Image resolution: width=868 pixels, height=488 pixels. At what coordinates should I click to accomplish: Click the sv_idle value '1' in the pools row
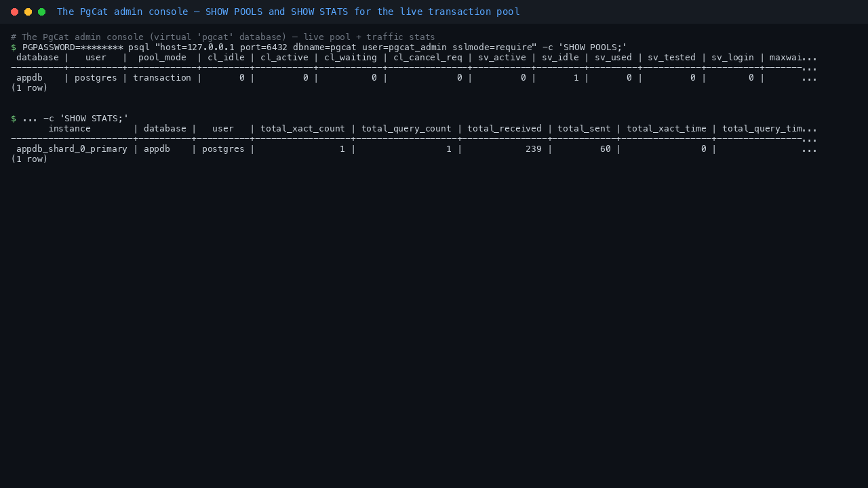tap(576, 77)
